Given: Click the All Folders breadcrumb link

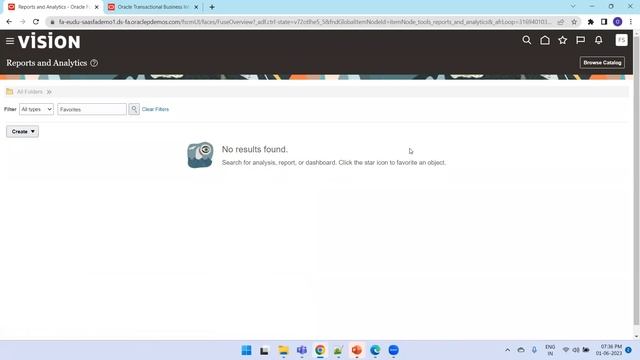Looking at the screenshot, I should (29, 92).
